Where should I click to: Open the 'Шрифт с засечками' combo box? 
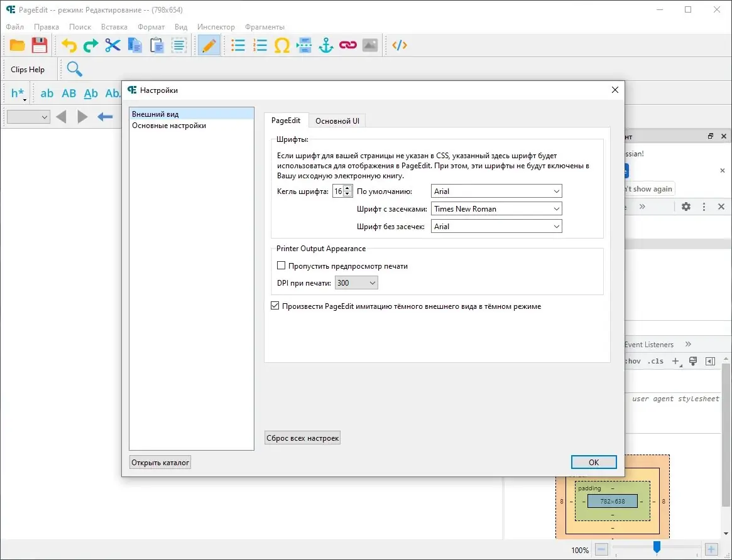(496, 209)
